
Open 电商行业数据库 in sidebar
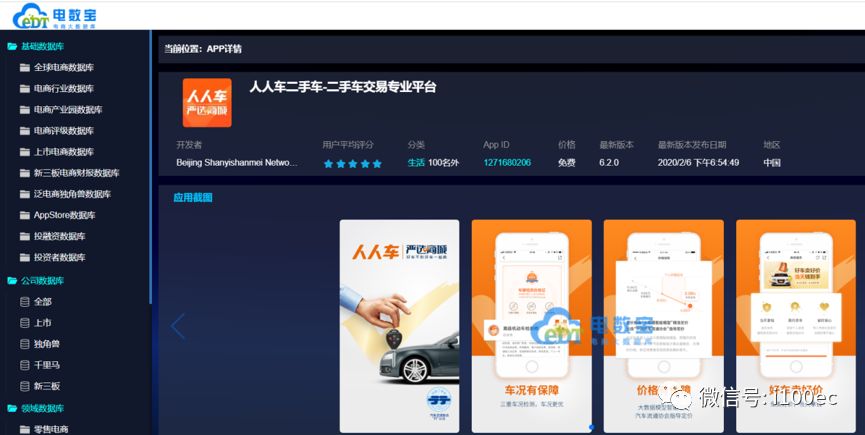pyautogui.click(x=63, y=88)
